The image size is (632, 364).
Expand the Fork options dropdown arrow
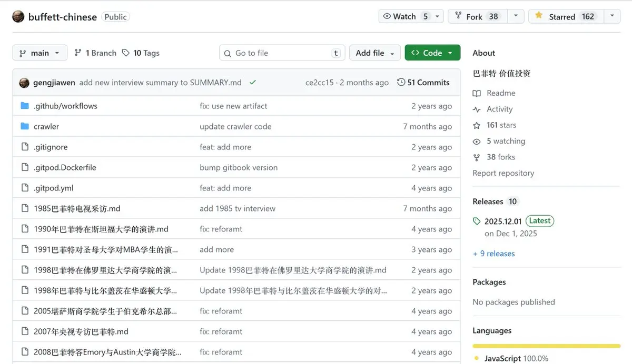click(516, 16)
